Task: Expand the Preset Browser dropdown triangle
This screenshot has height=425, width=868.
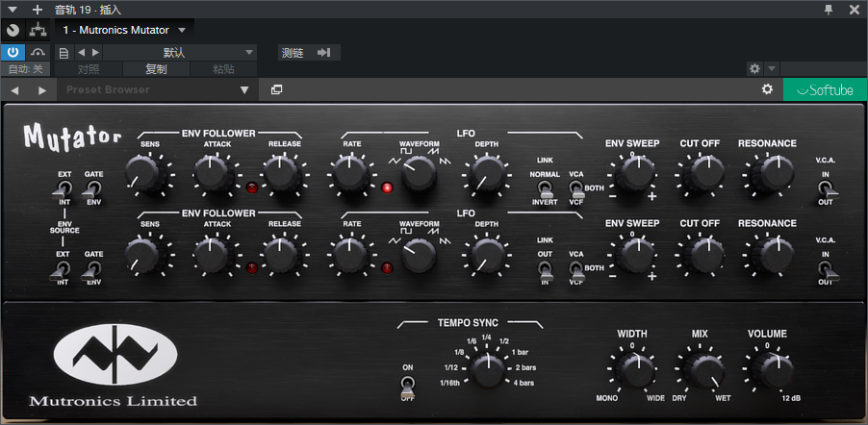Action: click(244, 89)
